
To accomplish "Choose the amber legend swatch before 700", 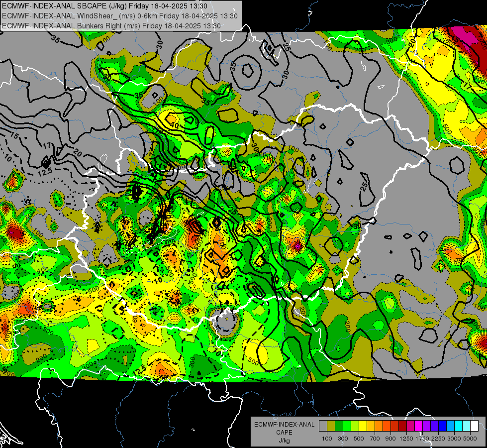I will [371, 426].
